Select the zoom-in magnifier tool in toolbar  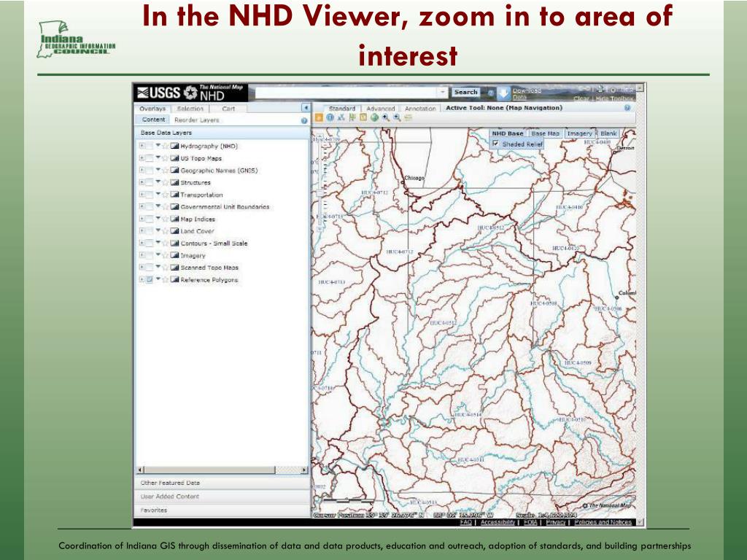[x=385, y=117]
